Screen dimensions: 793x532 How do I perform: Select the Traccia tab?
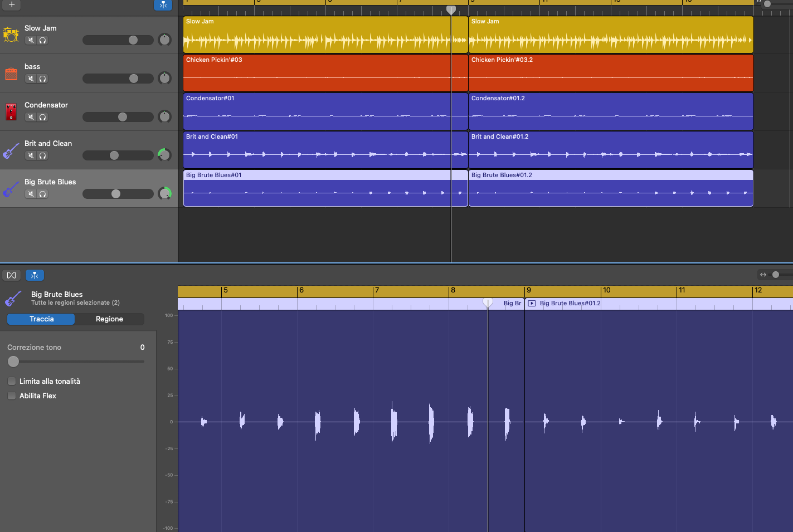(x=41, y=319)
